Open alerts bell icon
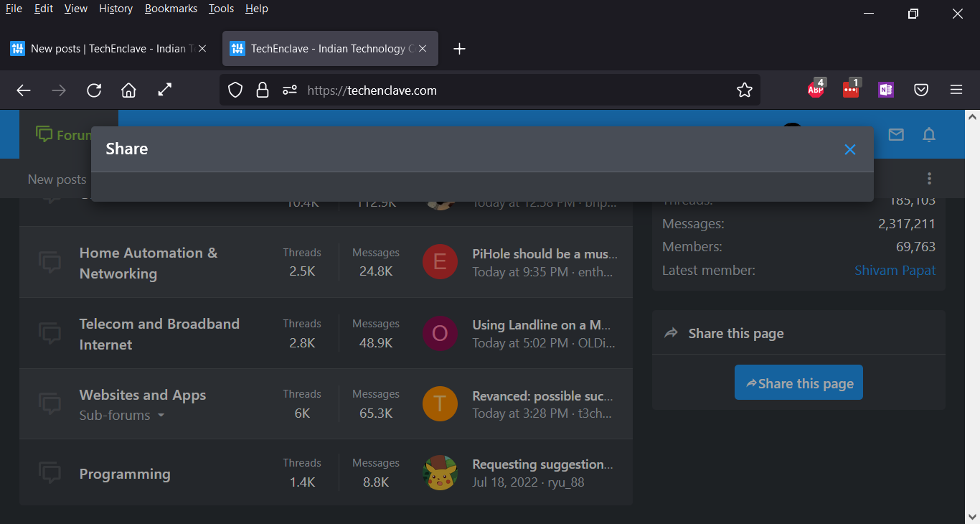 click(929, 134)
